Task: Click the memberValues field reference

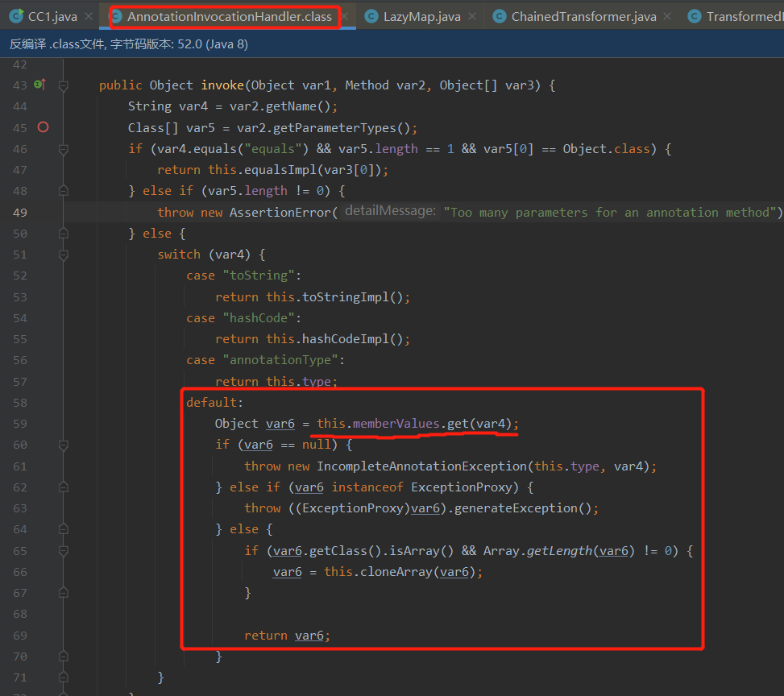Action: click(396, 424)
